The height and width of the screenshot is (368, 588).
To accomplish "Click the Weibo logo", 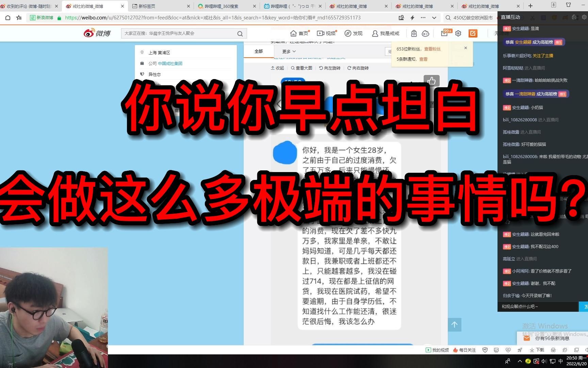I will [97, 33].
